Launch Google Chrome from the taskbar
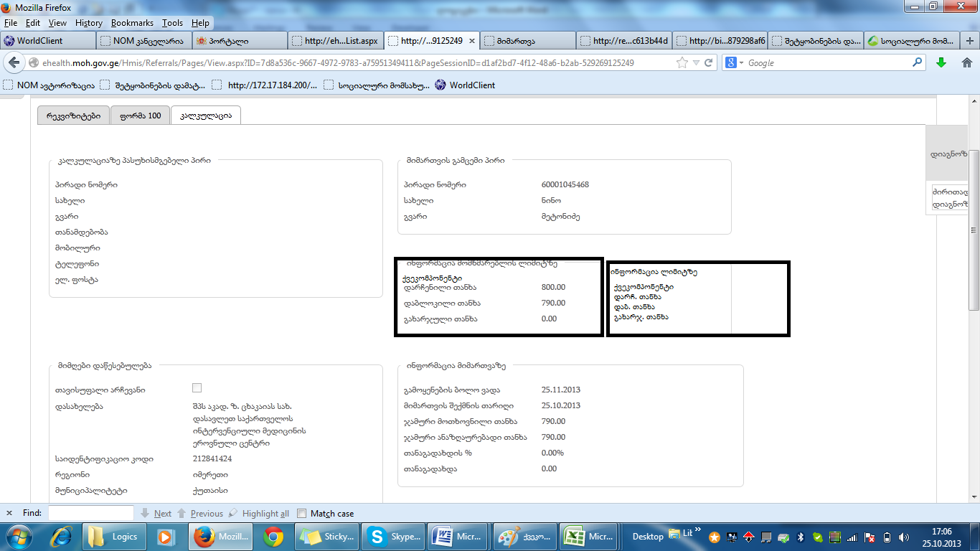 coord(273,537)
